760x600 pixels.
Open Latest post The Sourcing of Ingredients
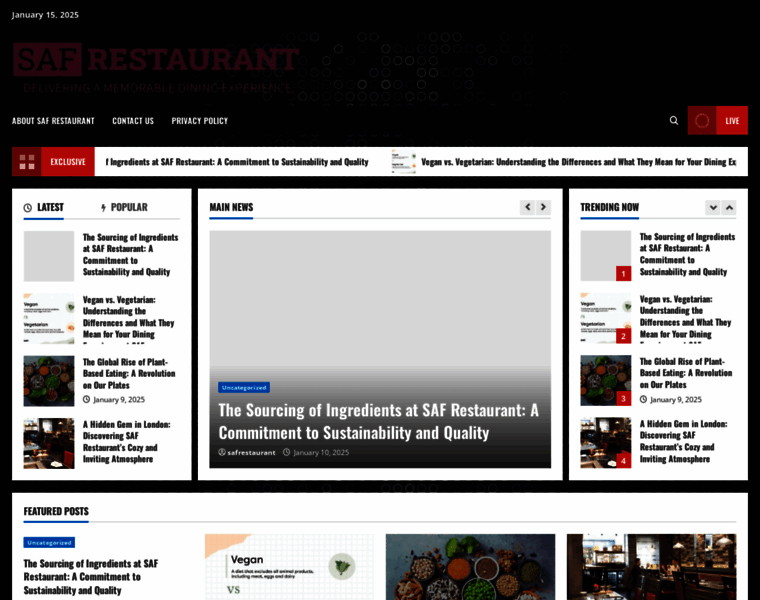pos(130,254)
